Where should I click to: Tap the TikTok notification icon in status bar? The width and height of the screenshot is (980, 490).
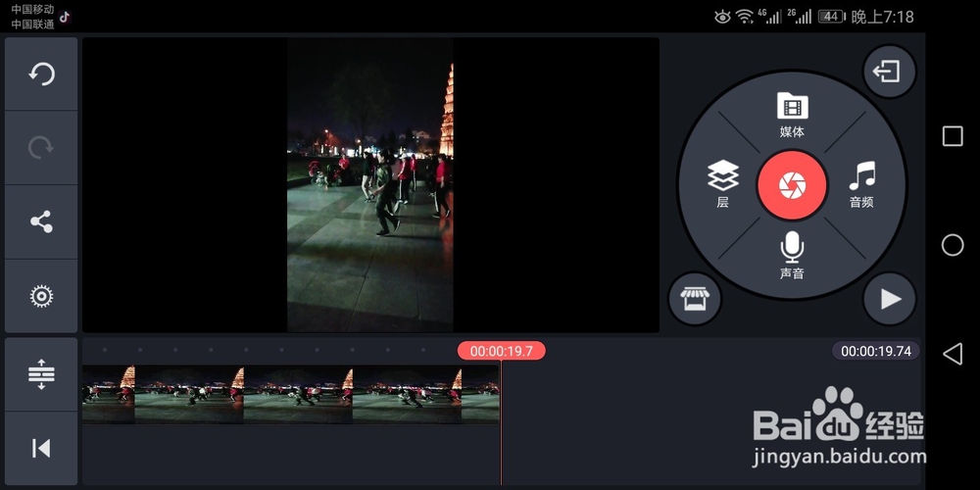[65, 17]
